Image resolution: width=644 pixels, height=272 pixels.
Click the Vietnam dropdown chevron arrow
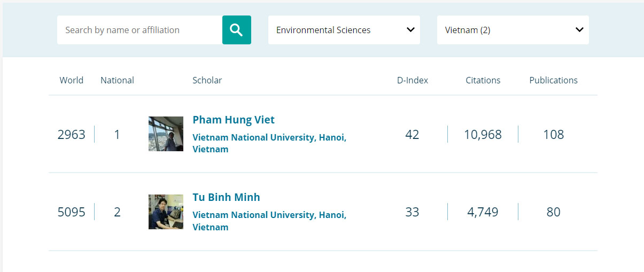[579, 30]
